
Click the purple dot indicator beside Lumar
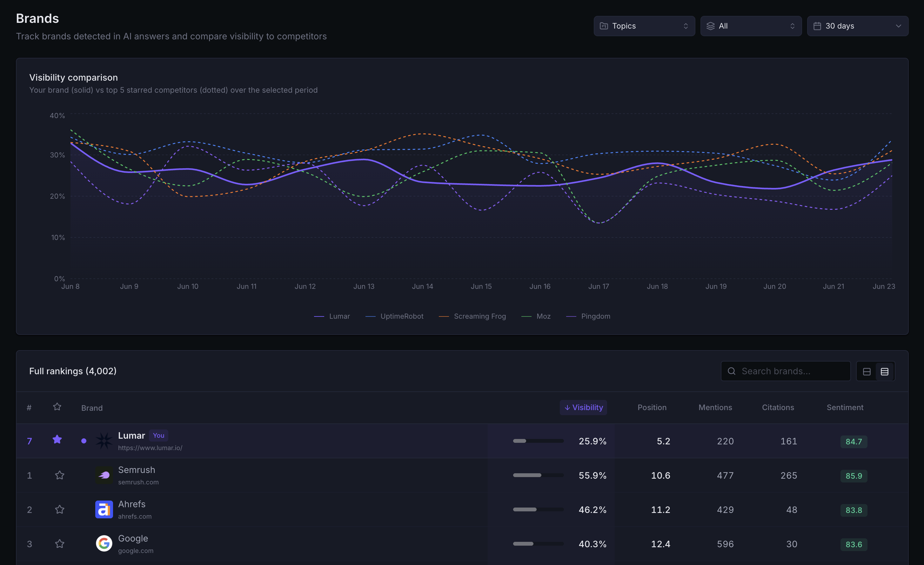(x=84, y=441)
